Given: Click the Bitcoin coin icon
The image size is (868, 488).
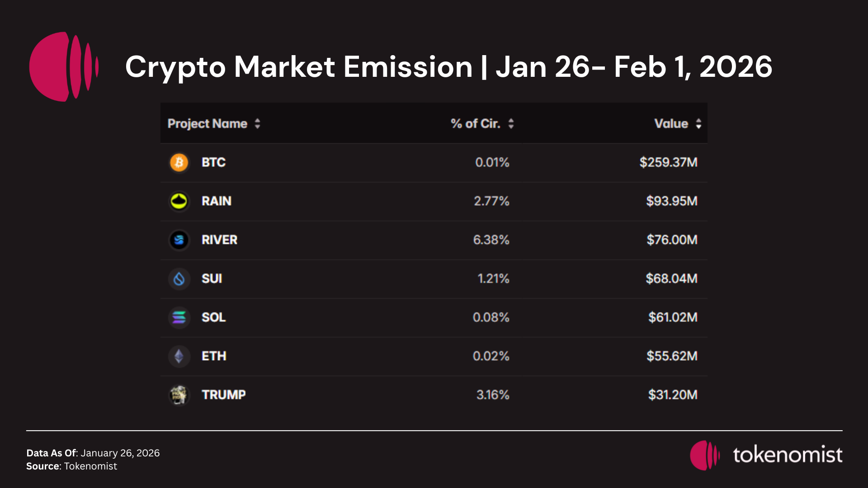Looking at the screenshot, I should (x=179, y=162).
